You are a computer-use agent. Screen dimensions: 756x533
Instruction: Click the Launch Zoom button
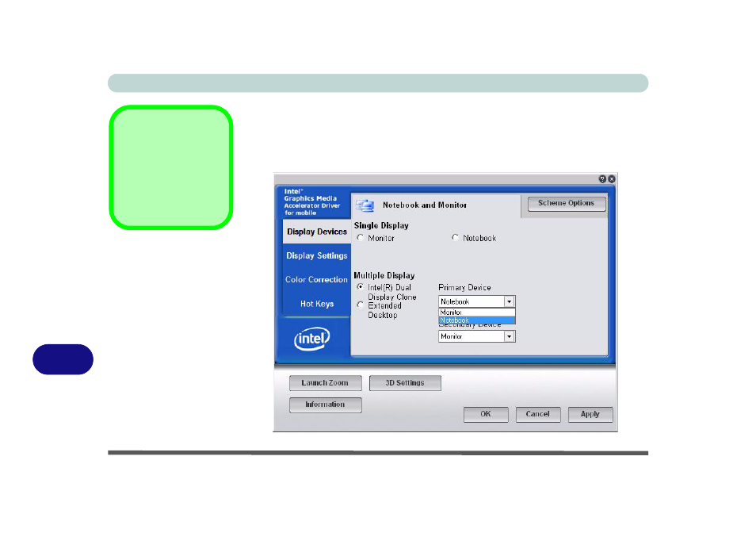coord(326,383)
